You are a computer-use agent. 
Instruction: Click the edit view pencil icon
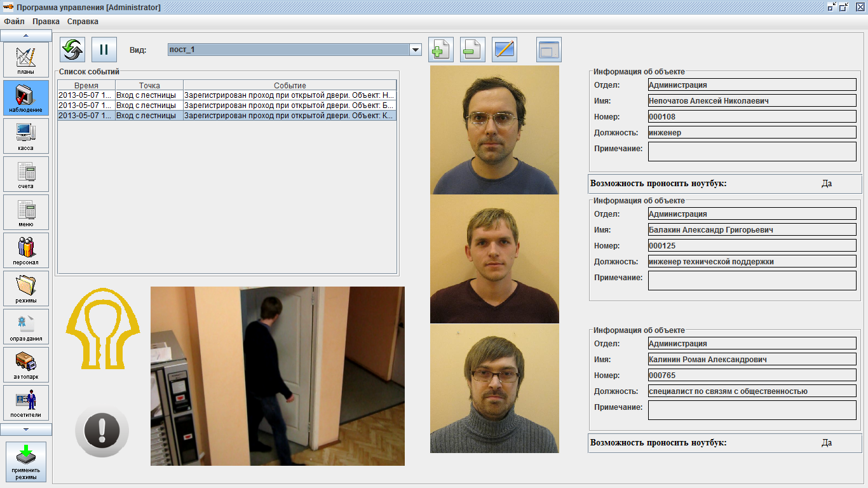click(505, 50)
